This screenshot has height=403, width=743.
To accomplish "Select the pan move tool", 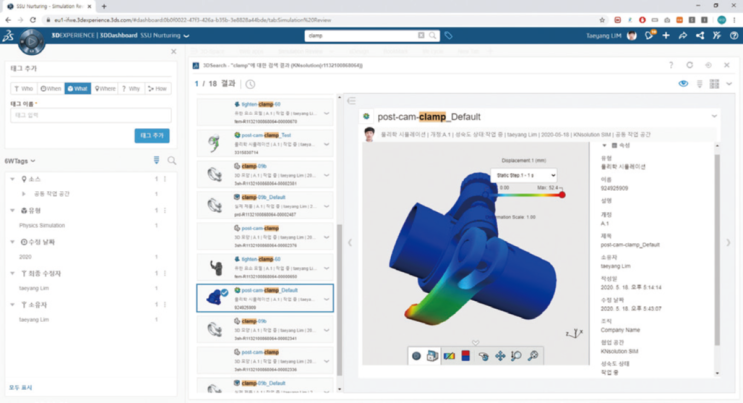I will coord(500,356).
